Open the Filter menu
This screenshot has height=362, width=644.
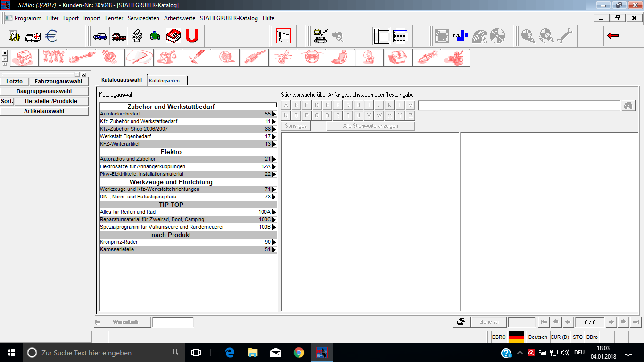(52, 18)
